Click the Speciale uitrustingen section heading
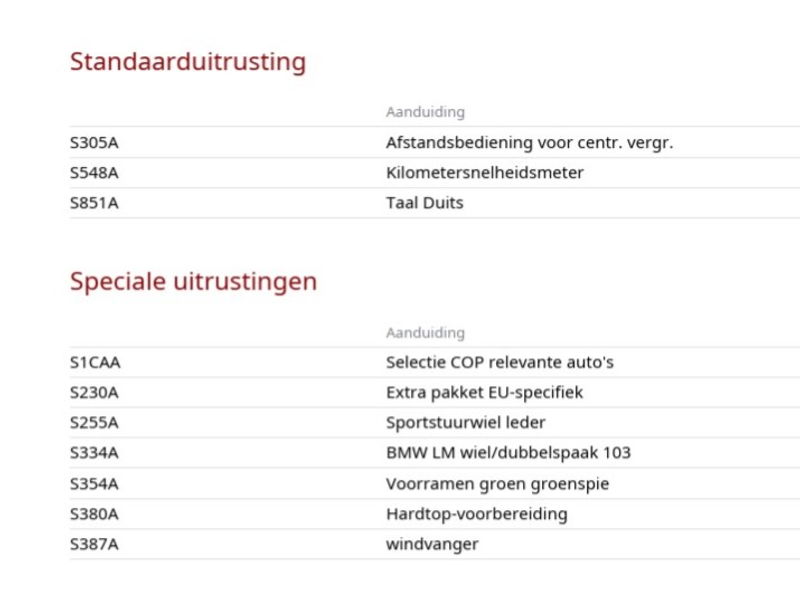The height and width of the screenshot is (599, 800). (193, 282)
